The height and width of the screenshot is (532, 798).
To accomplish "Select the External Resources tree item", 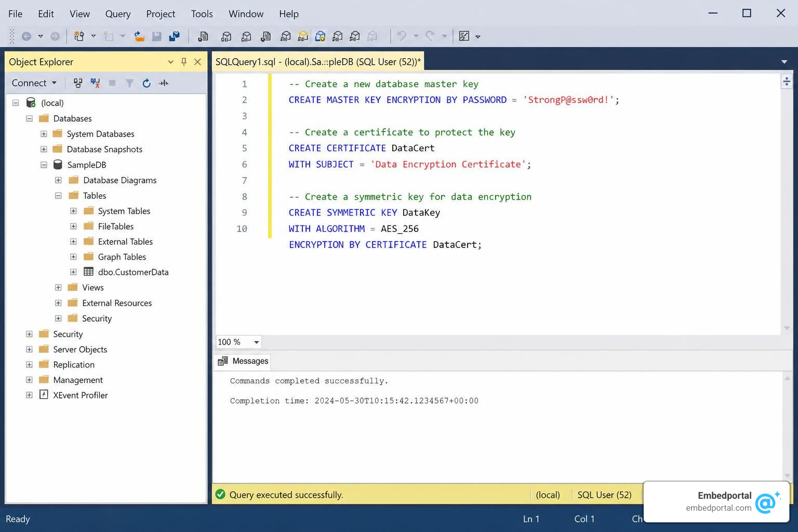I will (117, 303).
